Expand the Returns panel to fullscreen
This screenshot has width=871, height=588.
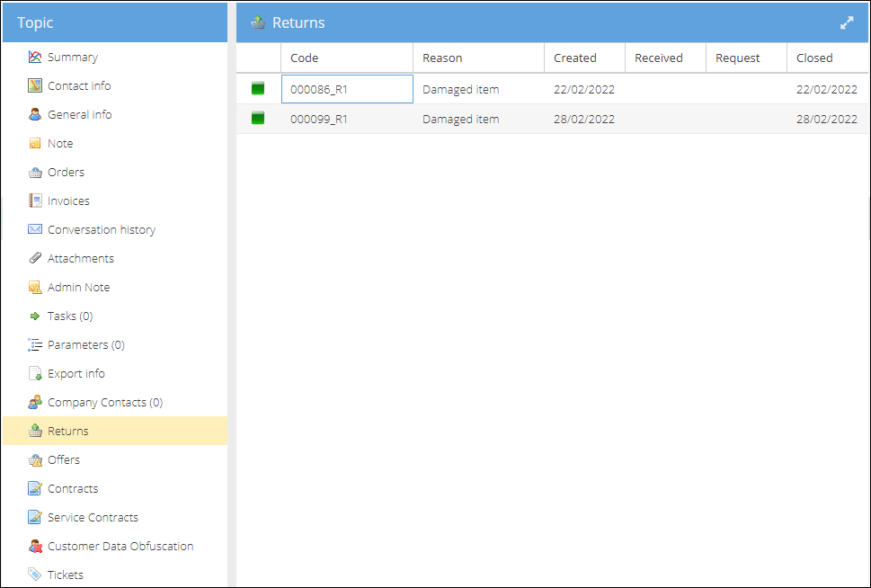coord(847,23)
